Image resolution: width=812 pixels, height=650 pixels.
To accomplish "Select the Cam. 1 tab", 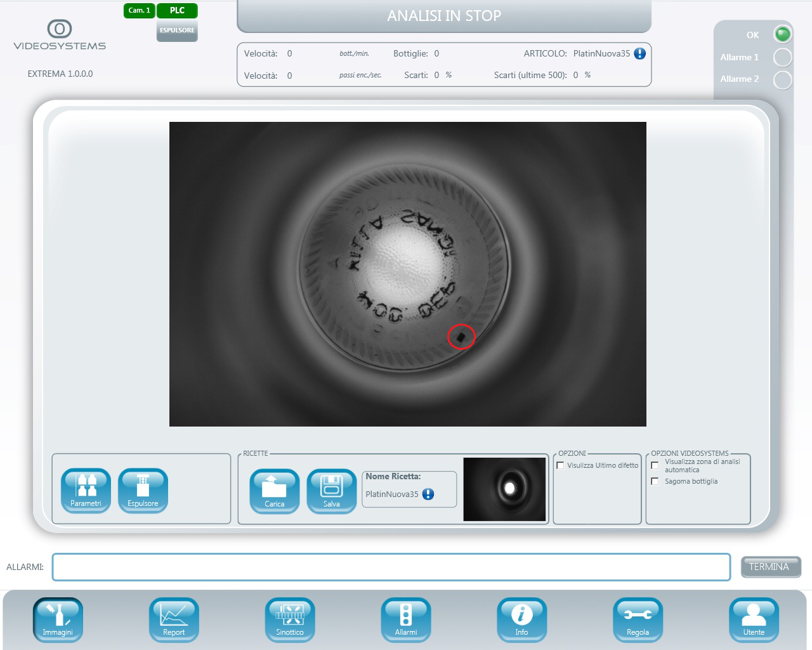I will pyautogui.click(x=139, y=10).
